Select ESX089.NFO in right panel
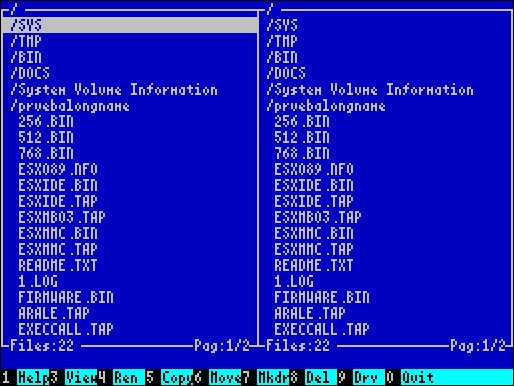The height and width of the screenshot is (386, 514). click(314, 169)
